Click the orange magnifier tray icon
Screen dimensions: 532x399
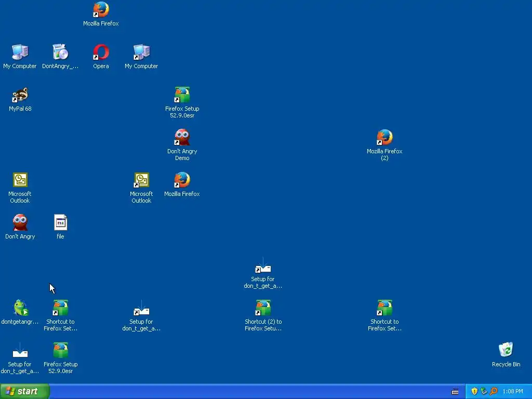[494, 391]
